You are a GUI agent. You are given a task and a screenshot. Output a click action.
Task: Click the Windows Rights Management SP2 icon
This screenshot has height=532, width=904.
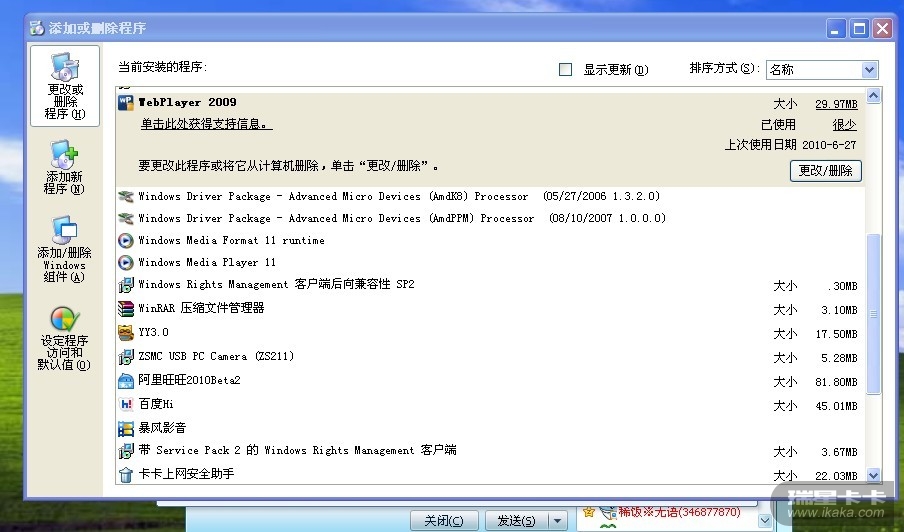[x=126, y=285]
